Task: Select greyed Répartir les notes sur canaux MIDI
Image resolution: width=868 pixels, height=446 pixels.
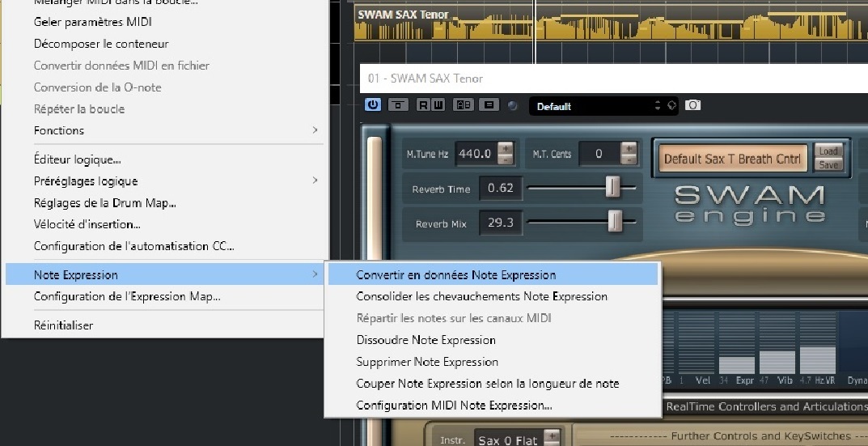Action: 493,318
